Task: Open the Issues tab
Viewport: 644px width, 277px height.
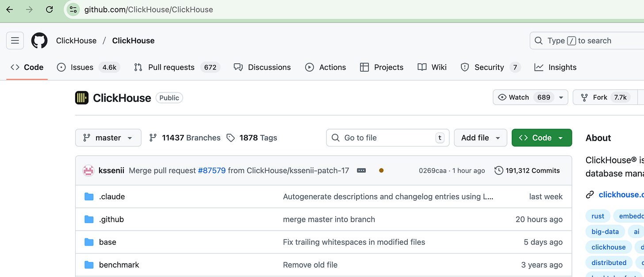Action: point(88,67)
